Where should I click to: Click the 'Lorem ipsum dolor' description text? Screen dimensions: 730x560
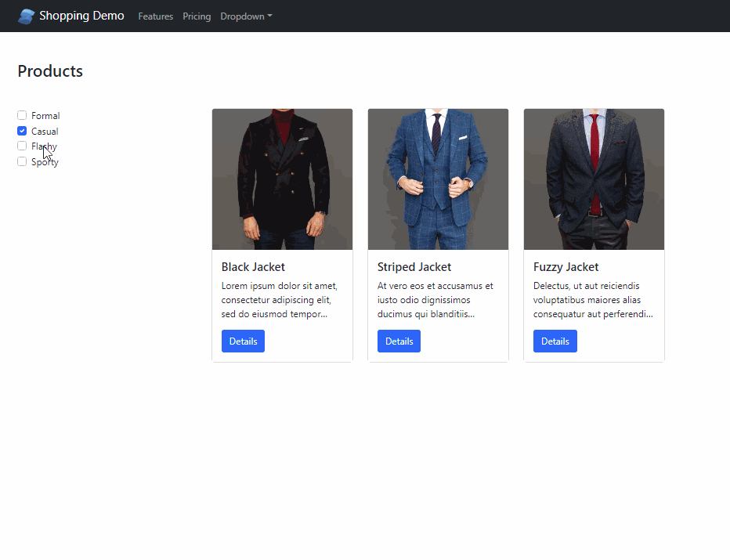280,300
